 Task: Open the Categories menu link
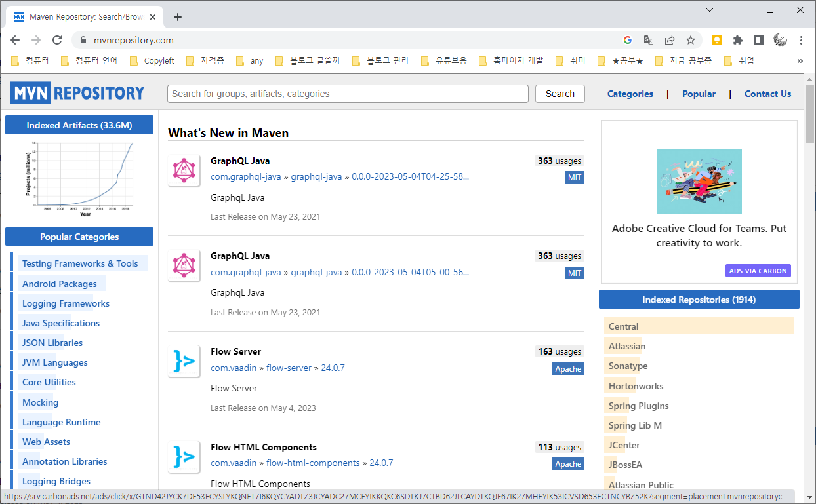pyautogui.click(x=630, y=94)
